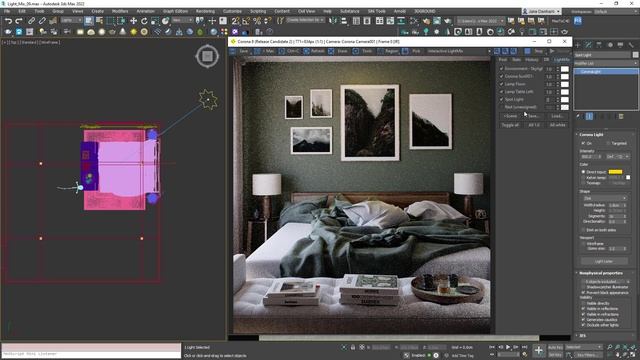Open the Customize menu

pos(232,11)
